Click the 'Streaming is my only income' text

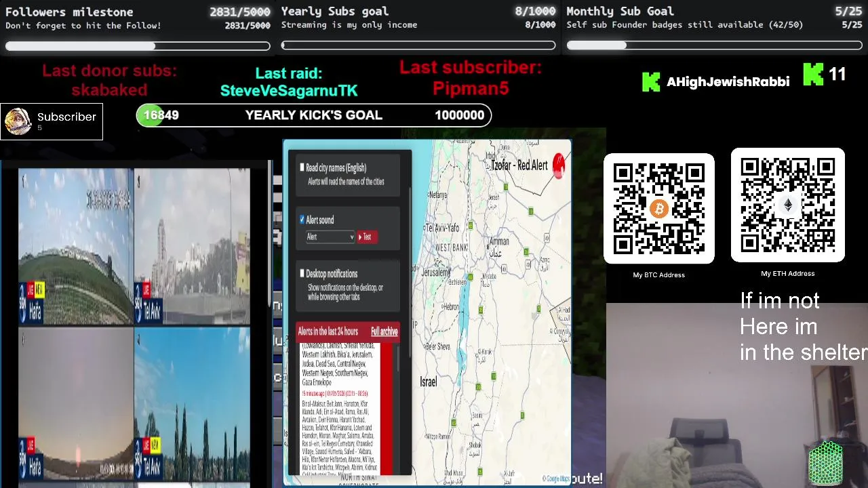[x=349, y=25]
